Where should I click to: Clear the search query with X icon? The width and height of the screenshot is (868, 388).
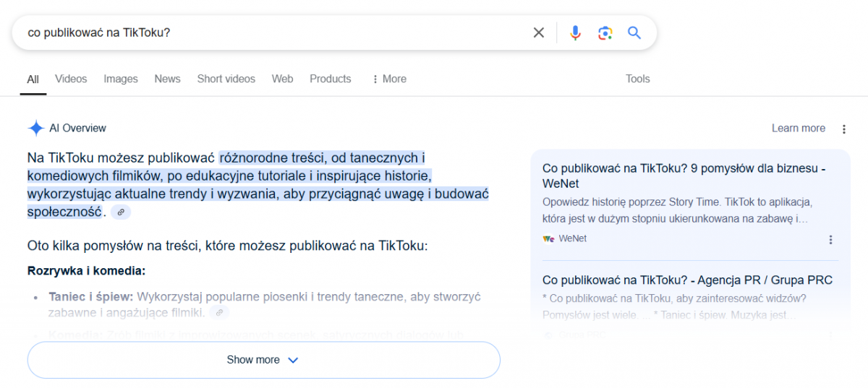pyautogui.click(x=538, y=33)
